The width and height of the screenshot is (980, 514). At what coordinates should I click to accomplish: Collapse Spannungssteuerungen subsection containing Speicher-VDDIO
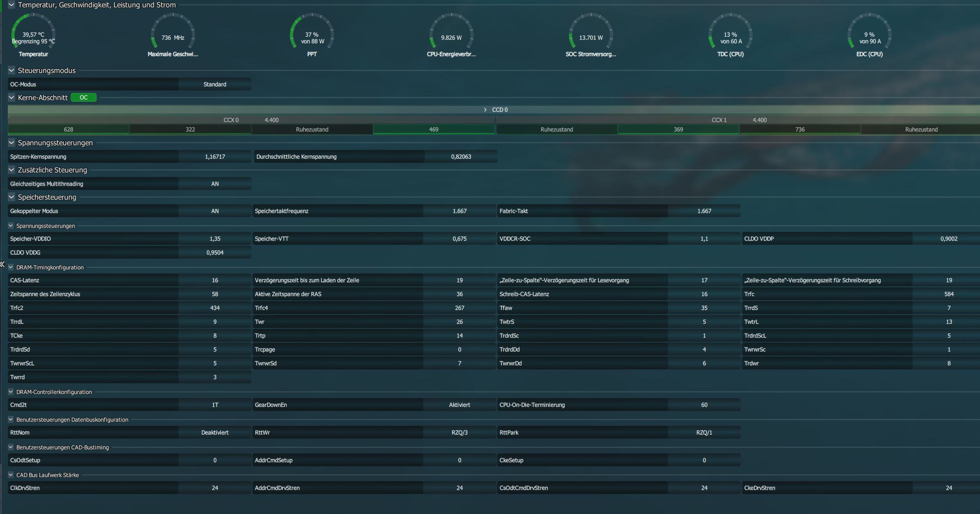pyautogui.click(x=11, y=226)
